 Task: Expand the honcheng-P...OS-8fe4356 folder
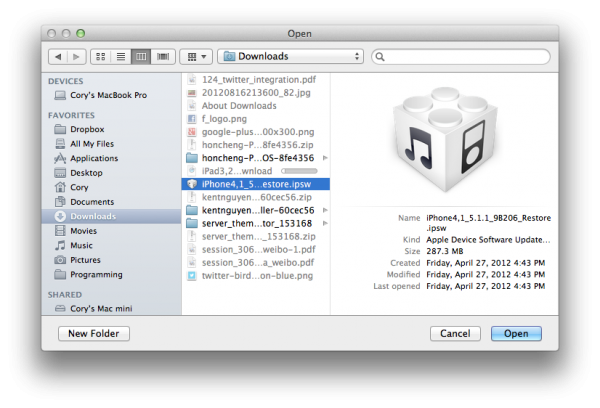(256, 158)
